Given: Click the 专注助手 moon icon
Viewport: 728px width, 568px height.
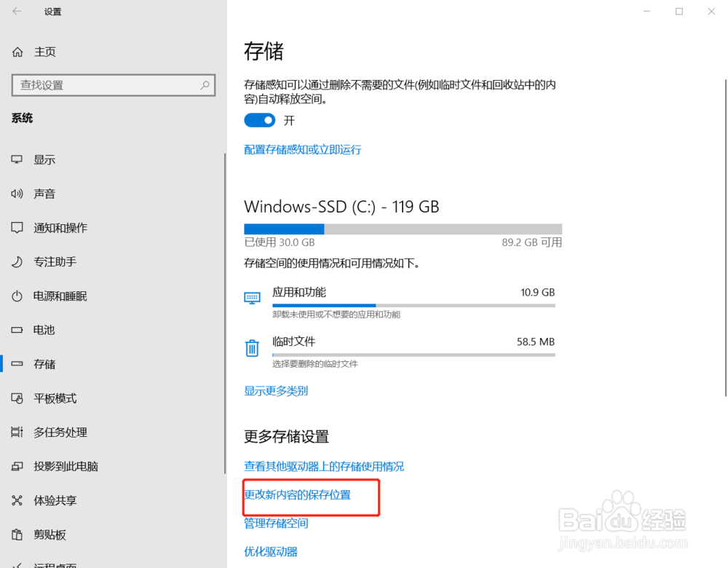Looking at the screenshot, I should tap(17, 262).
